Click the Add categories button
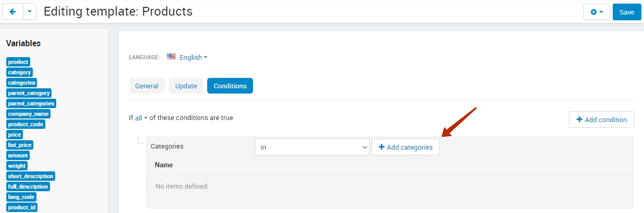The width and height of the screenshot is (644, 213). 405,147
